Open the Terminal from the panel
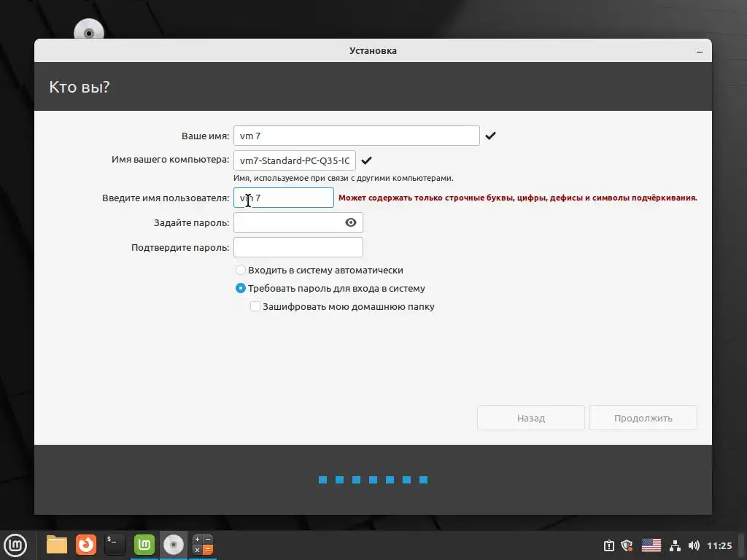 [x=115, y=545]
